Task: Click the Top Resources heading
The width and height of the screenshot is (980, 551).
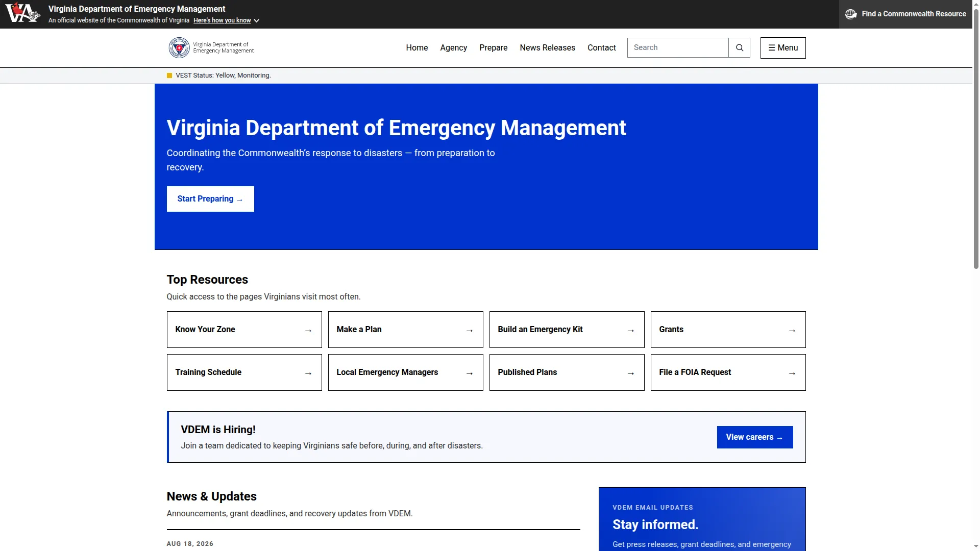Action: (x=207, y=280)
